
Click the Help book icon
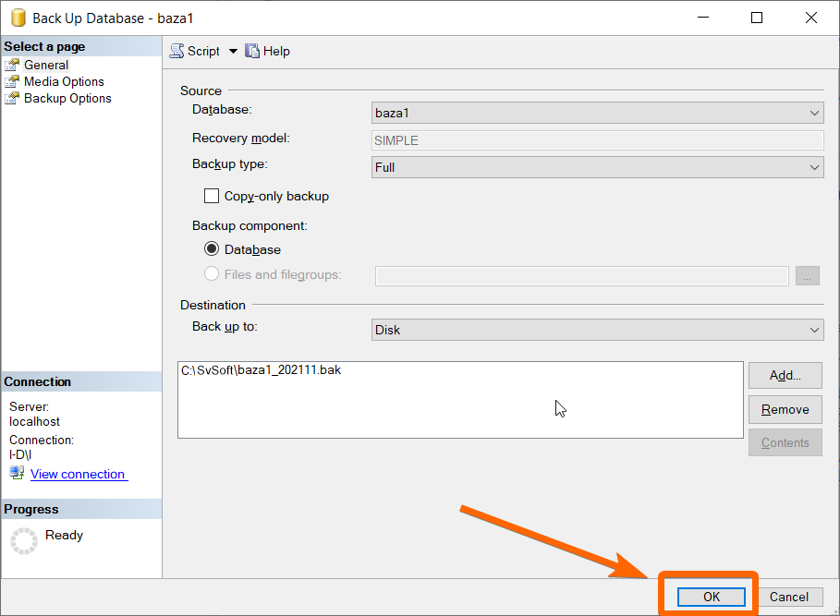[251, 51]
